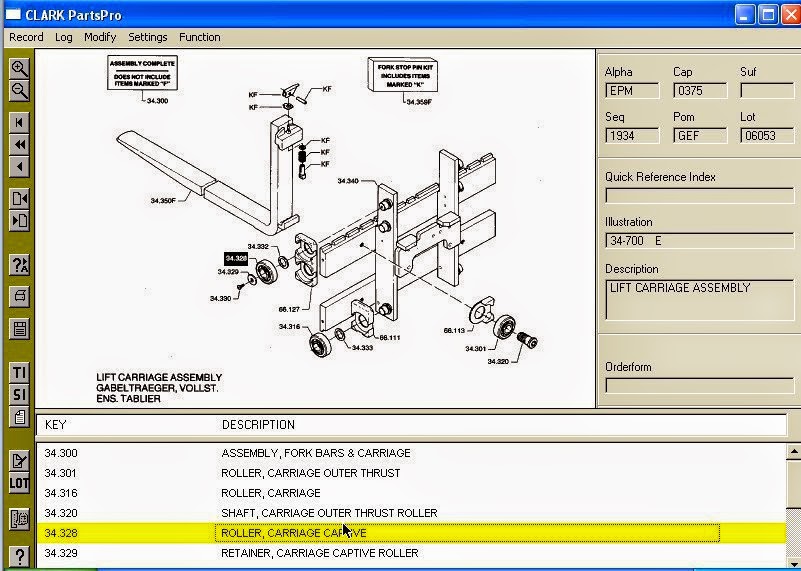Click callout 34.300 under assembly complete box

[157, 101]
